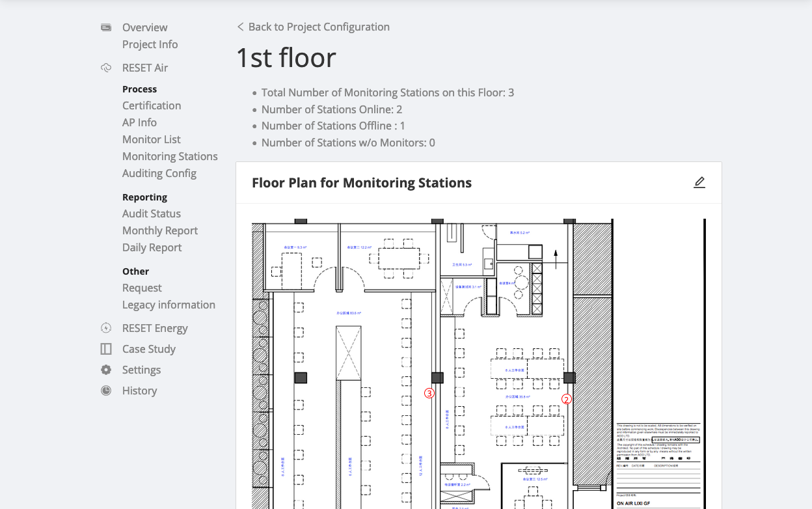Open Legacy information page
Image resolution: width=812 pixels, height=509 pixels.
tap(169, 305)
